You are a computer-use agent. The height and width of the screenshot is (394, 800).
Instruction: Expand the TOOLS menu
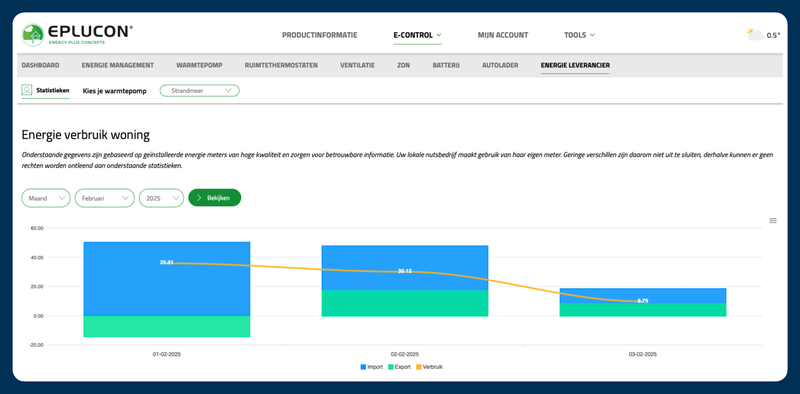click(580, 35)
